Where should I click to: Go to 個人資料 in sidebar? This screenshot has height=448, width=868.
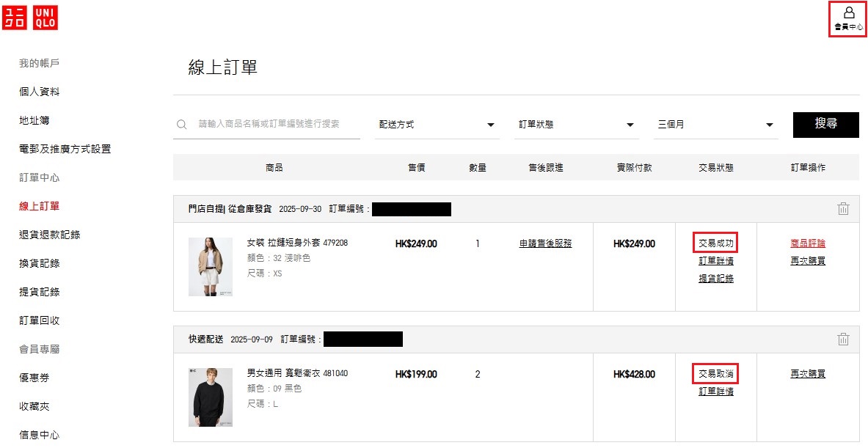40,92
